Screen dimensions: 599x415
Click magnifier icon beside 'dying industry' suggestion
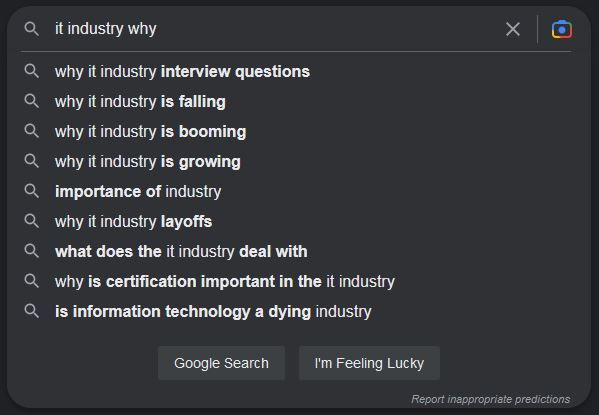32,311
